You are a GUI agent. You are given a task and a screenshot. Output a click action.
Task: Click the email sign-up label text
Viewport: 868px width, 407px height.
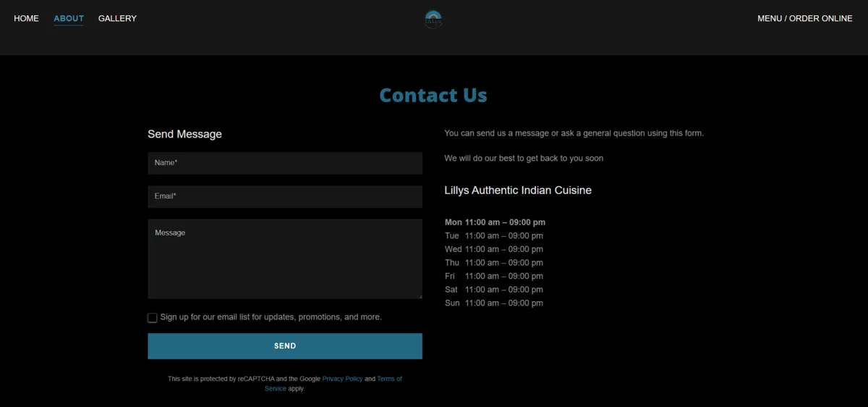coord(271,317)
